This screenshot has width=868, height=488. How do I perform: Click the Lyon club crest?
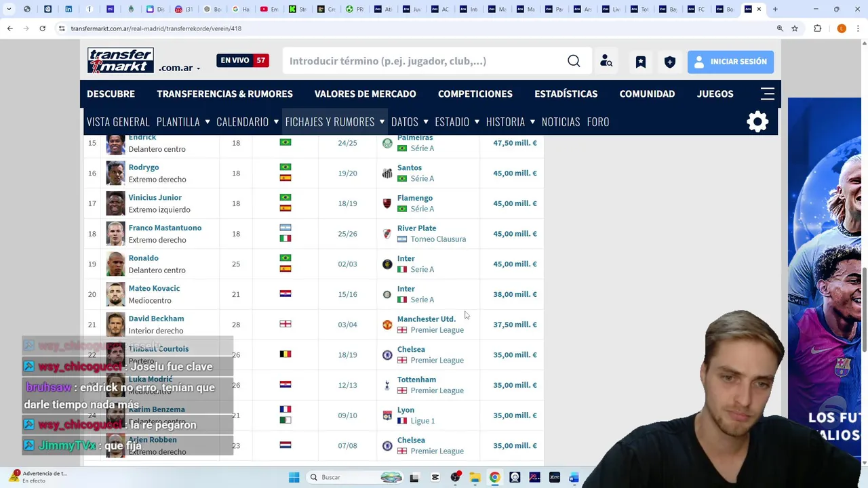point(387,415)
